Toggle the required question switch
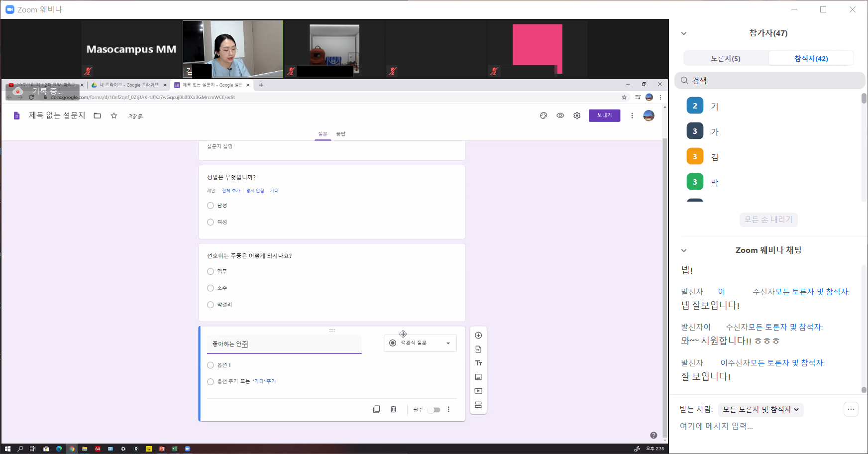The image size is (868, 454). pyautogui.click(x=434, y=410)
